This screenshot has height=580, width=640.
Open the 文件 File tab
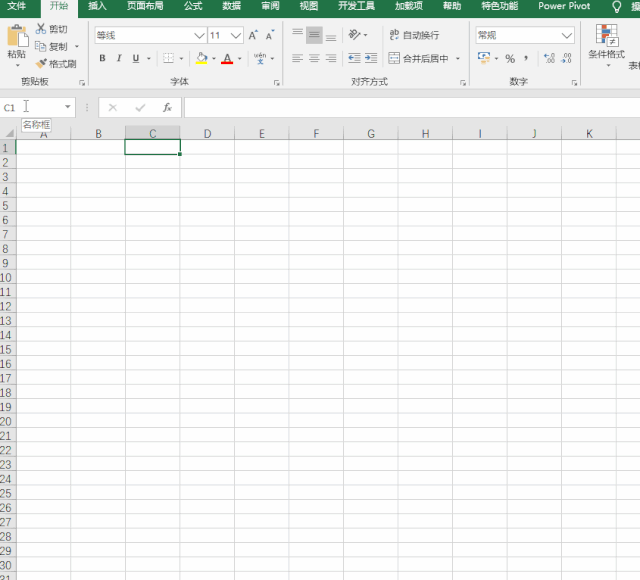coord(17,6)
